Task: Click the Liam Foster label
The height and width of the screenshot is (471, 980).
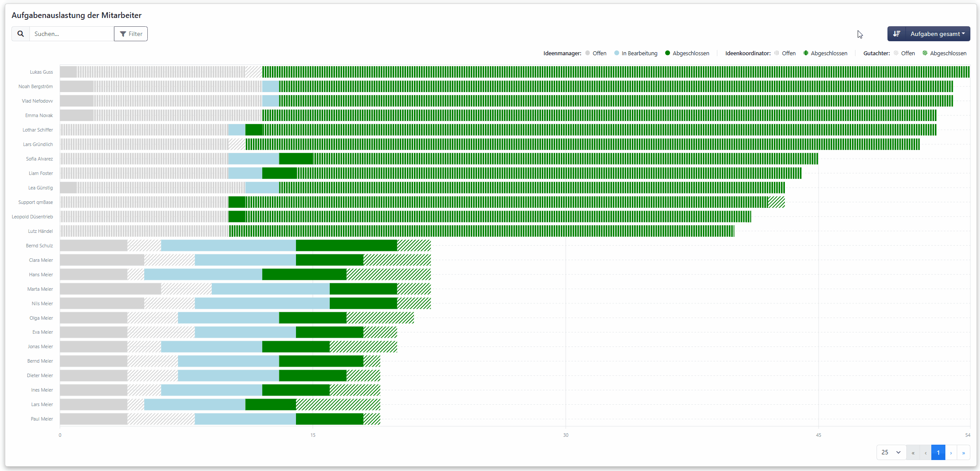Action: click(41, 173)
